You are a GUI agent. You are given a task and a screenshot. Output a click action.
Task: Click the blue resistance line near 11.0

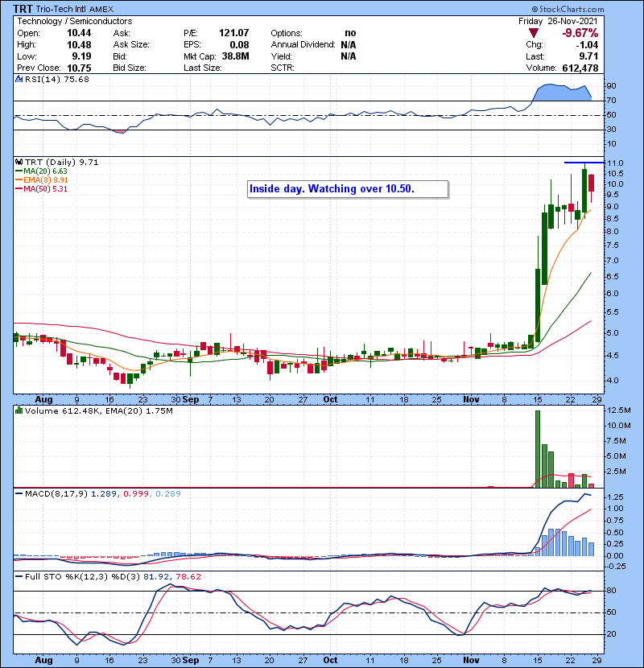tap(584, 163)
